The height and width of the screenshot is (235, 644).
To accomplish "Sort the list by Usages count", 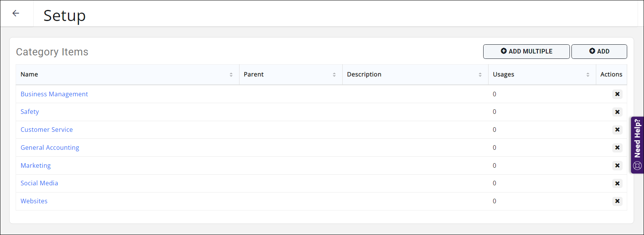I will [x=588, y=75].
